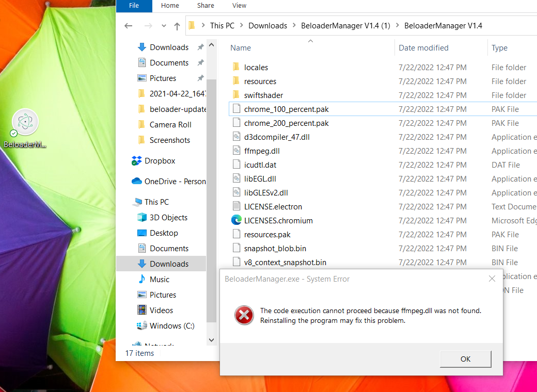Viewport: 537px width, 392px height.
Task: Open the File menu tab
Action: (134, 6)
